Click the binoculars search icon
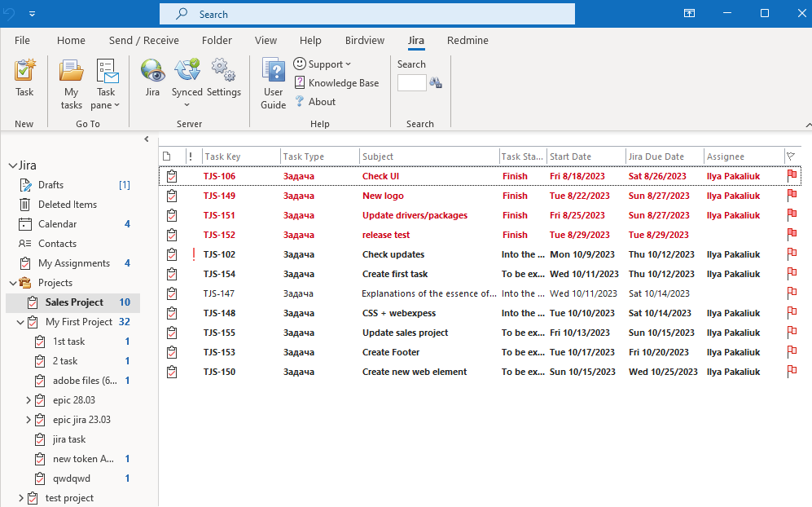Screen dimensions: 812x507 436,83
